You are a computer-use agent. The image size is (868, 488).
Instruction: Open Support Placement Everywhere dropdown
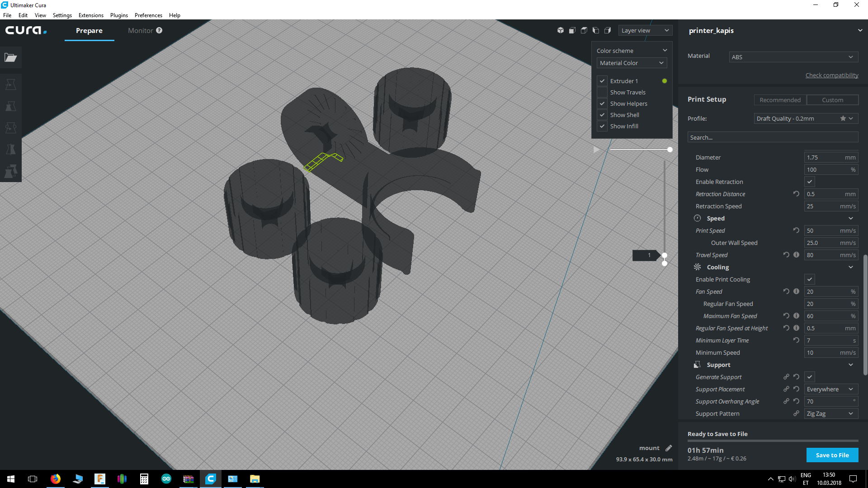[831, 389]
